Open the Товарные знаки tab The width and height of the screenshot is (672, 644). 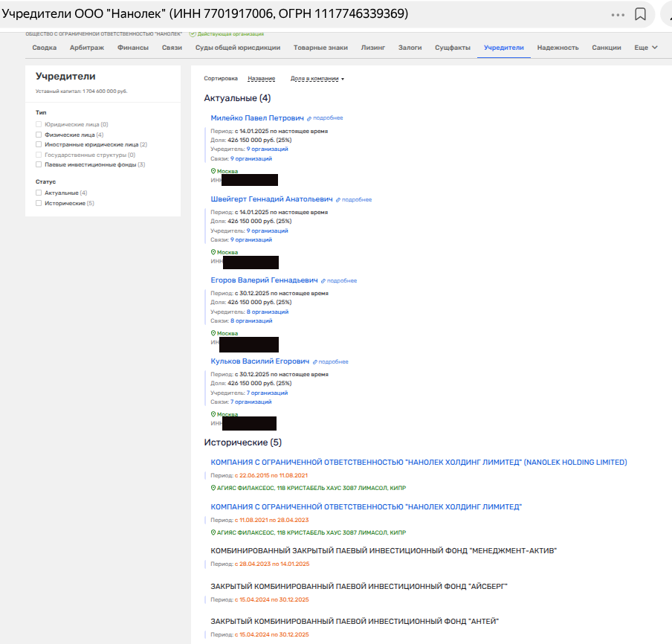pyautogui.click(x=320, y=48)
